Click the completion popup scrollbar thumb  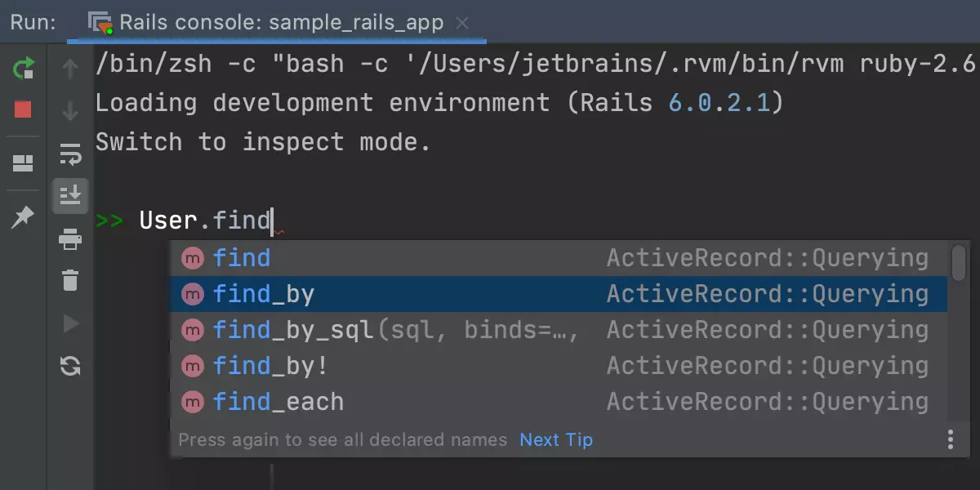click(959, 261)
